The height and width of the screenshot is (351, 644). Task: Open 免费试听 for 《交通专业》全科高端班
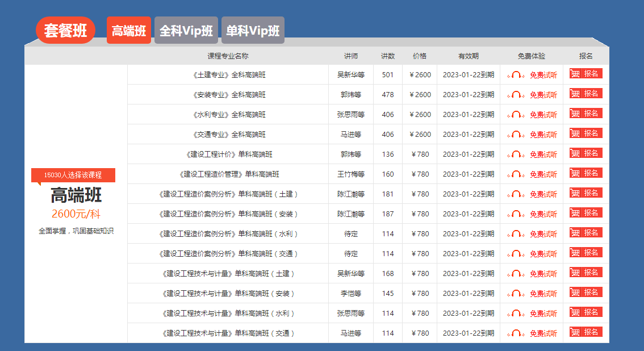pos(543,135)
